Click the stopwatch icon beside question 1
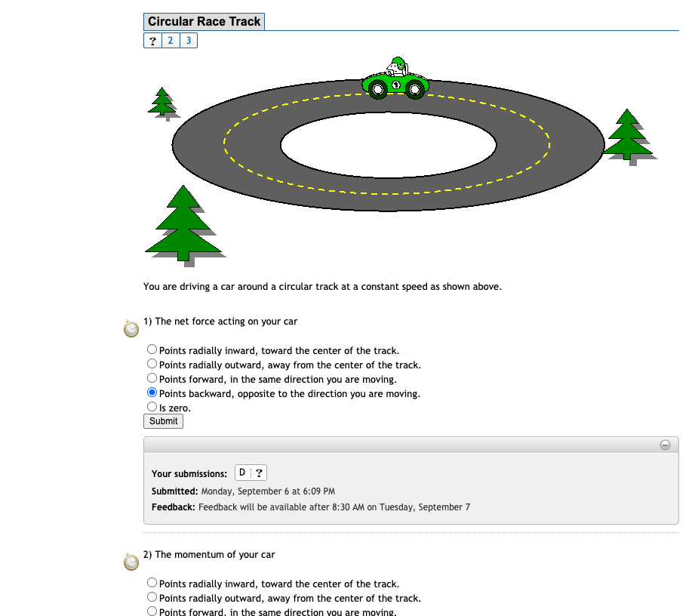Screen dimensions: 698x616 [x=130, y=328]
